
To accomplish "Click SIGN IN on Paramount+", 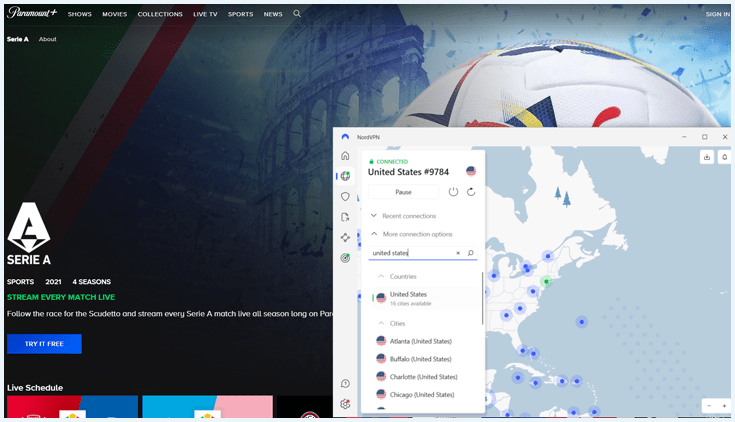I will click(718, 14).
